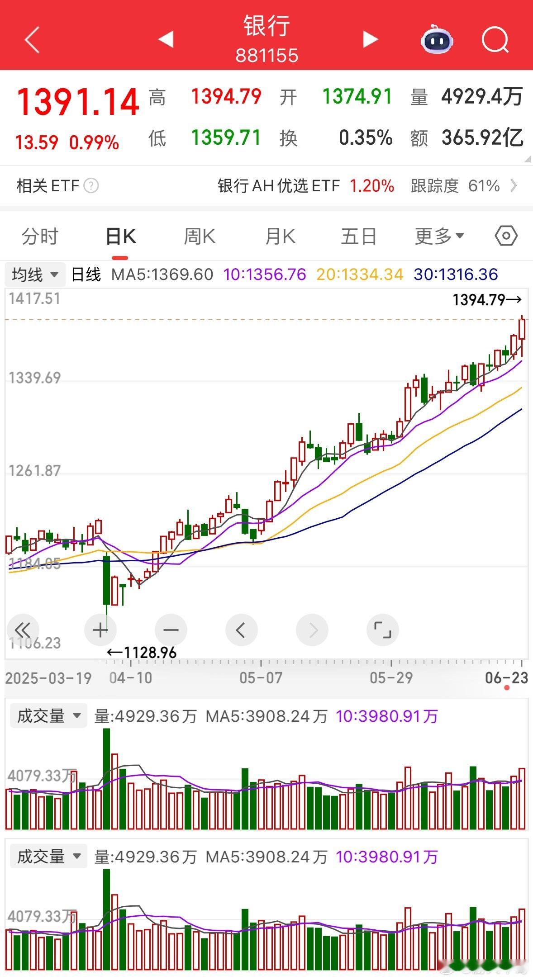This screenshot has height=980, width=533.
Task: Tap the 05-07 date marker
Action: click(x=261, y=677)
